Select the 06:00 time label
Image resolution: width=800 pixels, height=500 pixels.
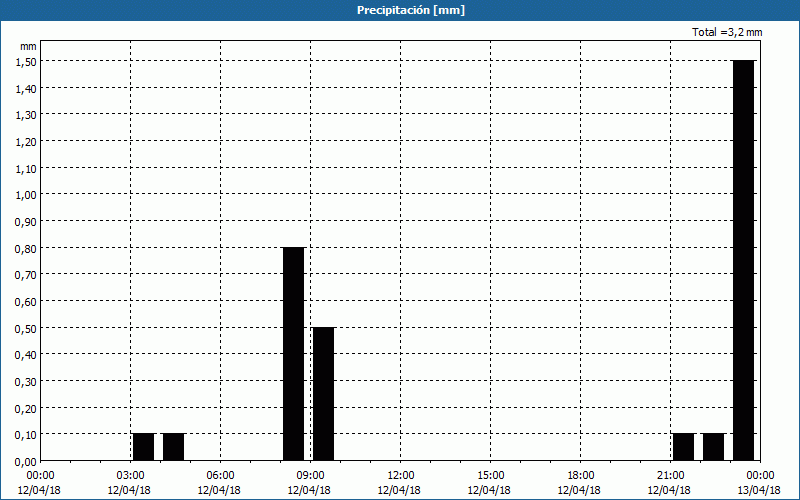tap(220, 476)
